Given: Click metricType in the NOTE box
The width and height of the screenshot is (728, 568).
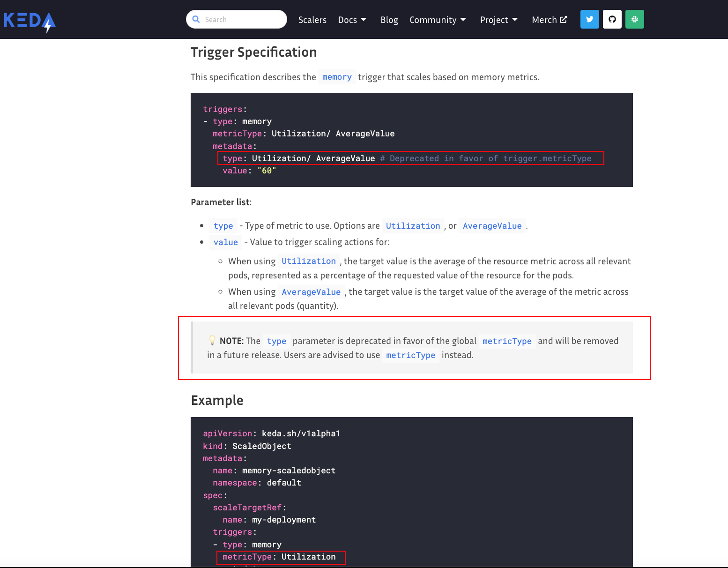Looking at the screenshot, I should [507, 341].
